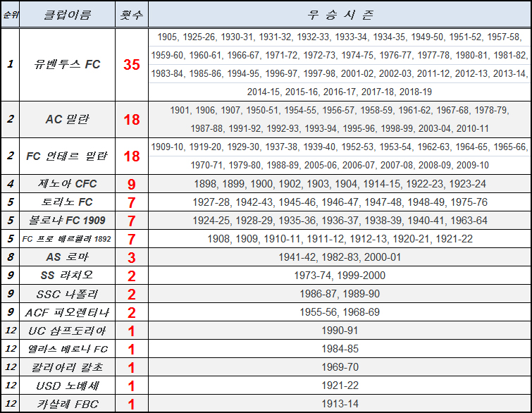
Task: Select the ACF 피오렌티나 club name cell
Action: (67, 312)
